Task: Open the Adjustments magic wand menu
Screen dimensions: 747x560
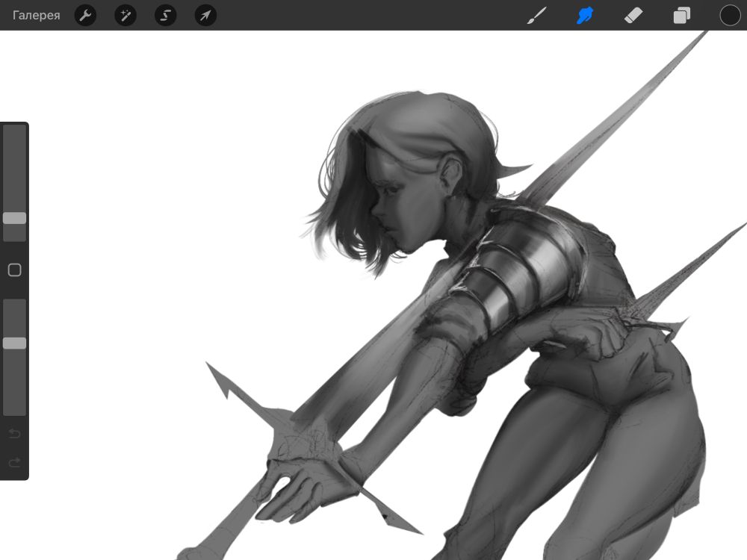Action: point(125,15)
